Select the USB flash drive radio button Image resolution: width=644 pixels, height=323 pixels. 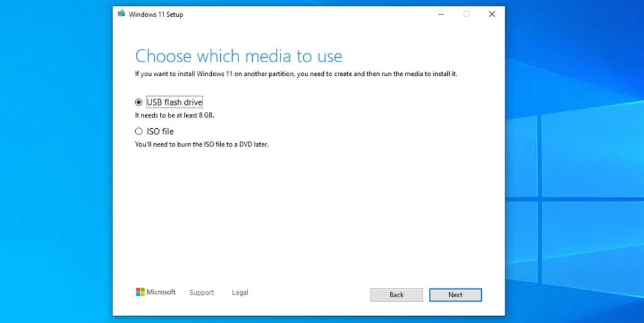139,102
